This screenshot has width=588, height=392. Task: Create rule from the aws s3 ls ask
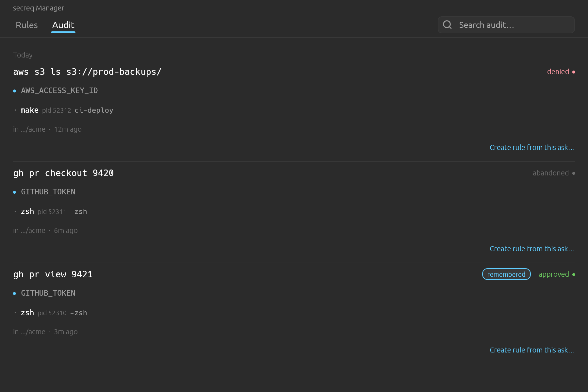532,148
